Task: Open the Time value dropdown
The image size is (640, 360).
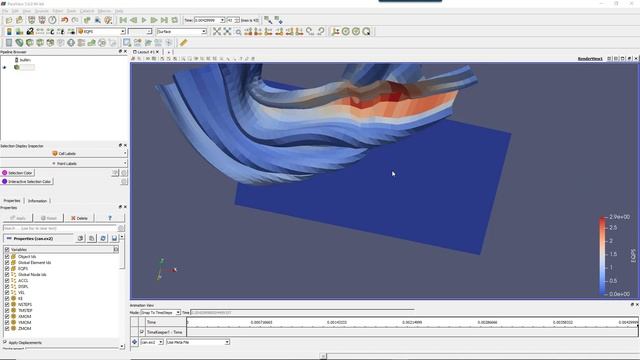Action: coord(209,20)
